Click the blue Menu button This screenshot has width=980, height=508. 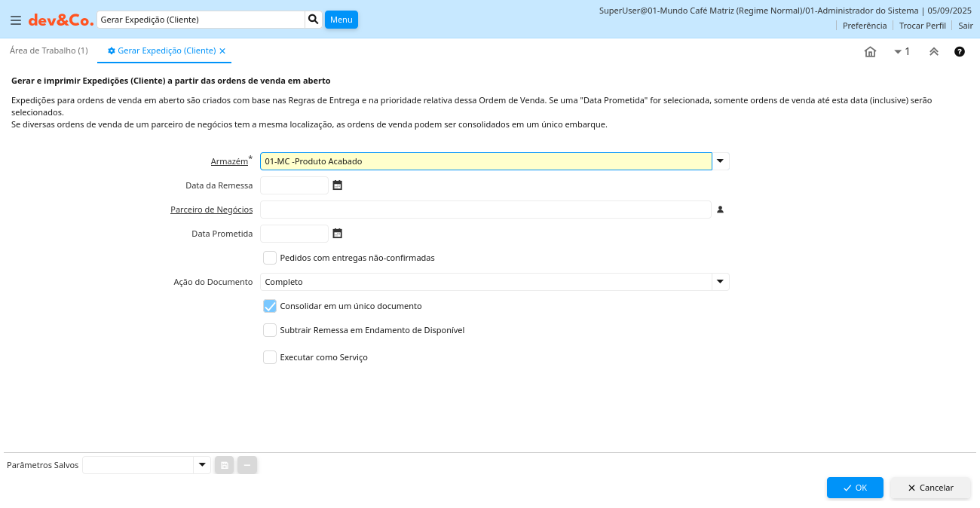tap(341, 20)
